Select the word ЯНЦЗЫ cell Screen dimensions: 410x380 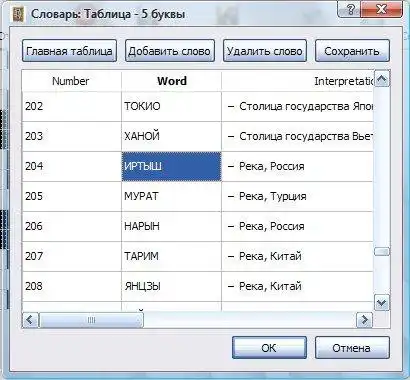(171, 286)
